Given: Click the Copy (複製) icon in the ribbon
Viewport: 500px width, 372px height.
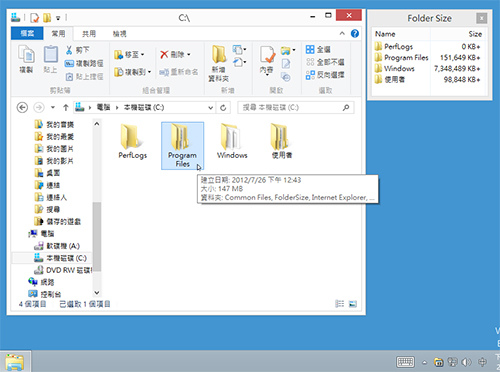Looking at the screenshot, I should pos(26,54).
